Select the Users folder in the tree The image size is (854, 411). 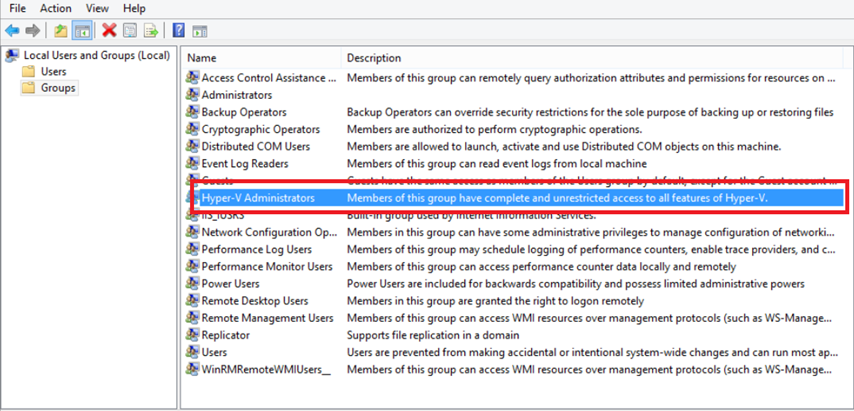click(x=53, y=71)
